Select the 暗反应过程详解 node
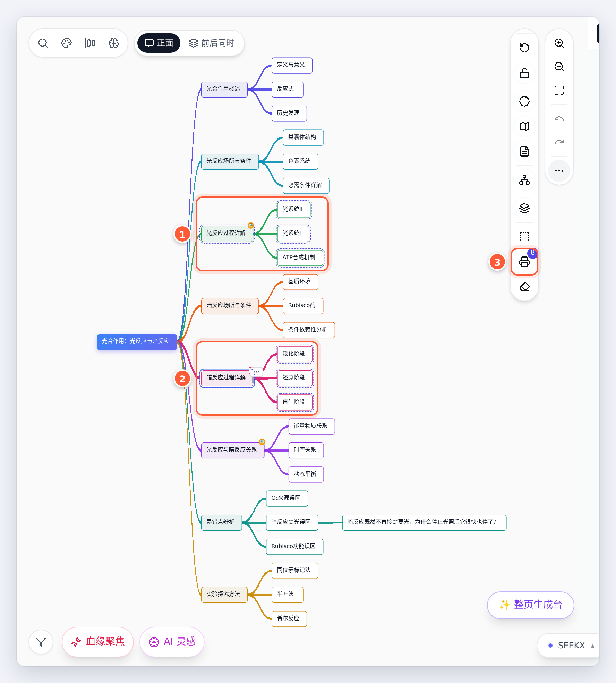This screenshot has width=616, height=683. [227, 378]
